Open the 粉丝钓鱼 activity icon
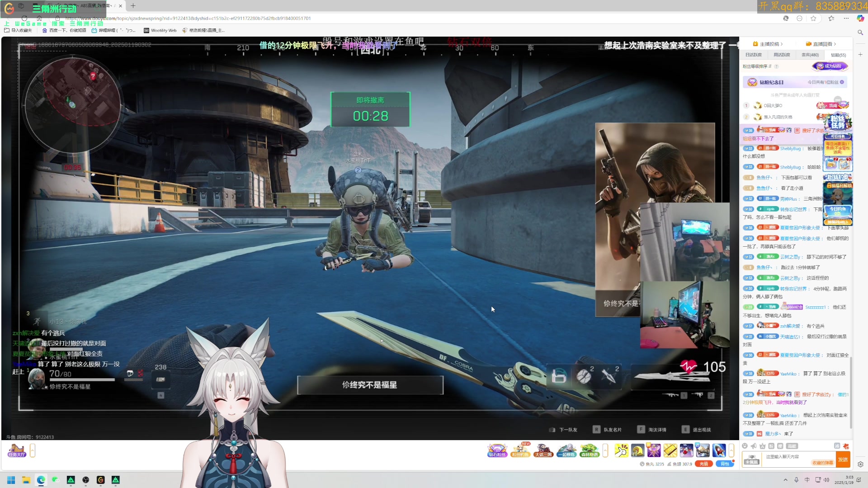 tap(520, 450)
